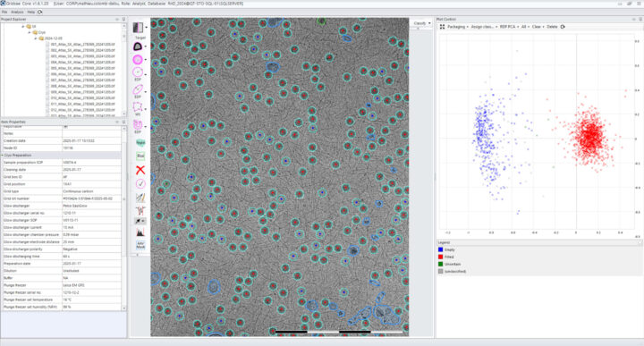The height and width of the screenshot is (346, 644).
Task: Select file 012_Atlas_SX in Project Explorer
Action: pos(82,110)
